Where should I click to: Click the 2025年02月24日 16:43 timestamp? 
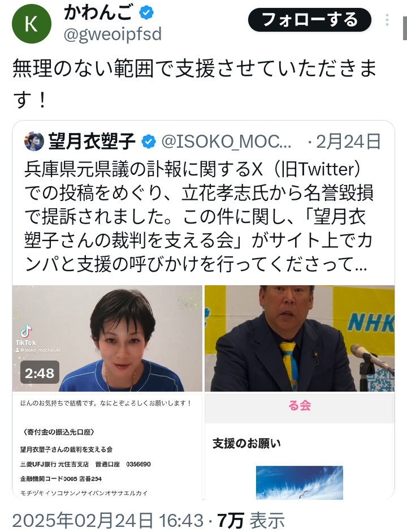pos(108,521)
